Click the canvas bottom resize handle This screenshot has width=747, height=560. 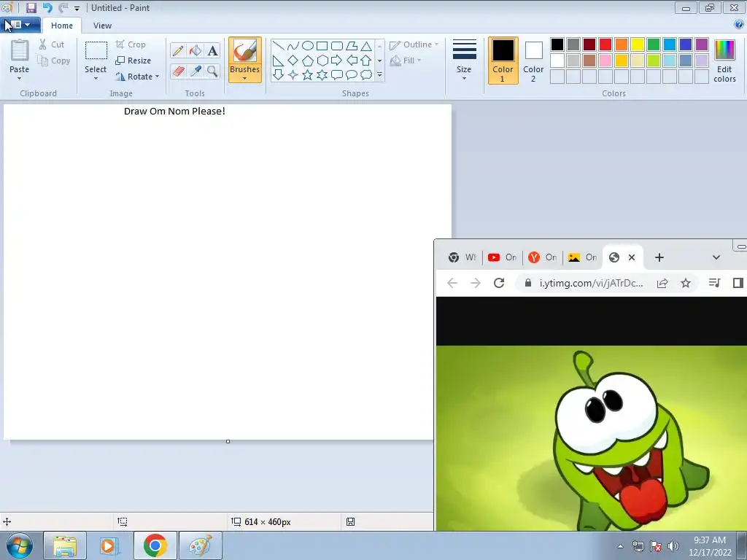click(x=228, y=441)
